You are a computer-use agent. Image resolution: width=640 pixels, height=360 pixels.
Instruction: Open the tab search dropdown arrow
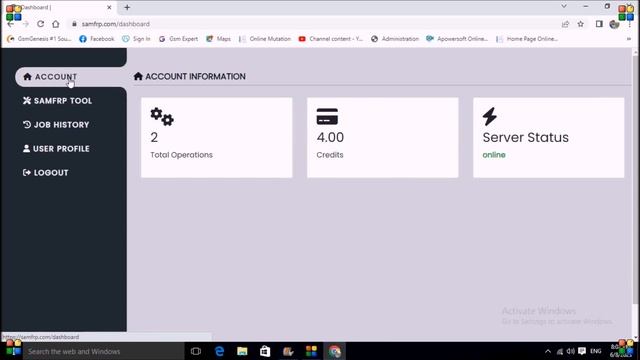pos(564,7)
